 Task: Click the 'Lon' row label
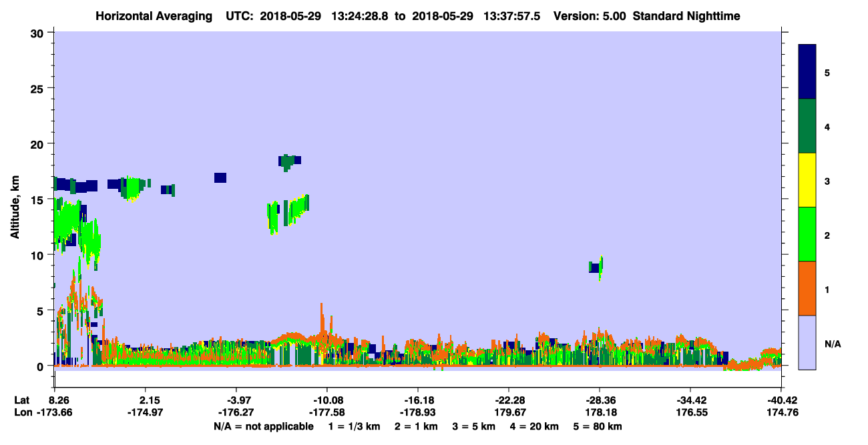[23, 413]
